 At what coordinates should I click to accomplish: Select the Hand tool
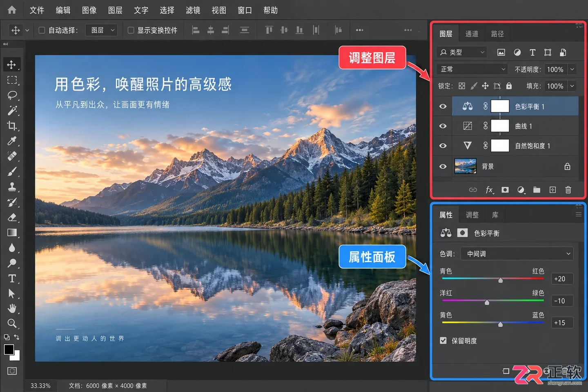pyautogui.click(x=12, y=308)
